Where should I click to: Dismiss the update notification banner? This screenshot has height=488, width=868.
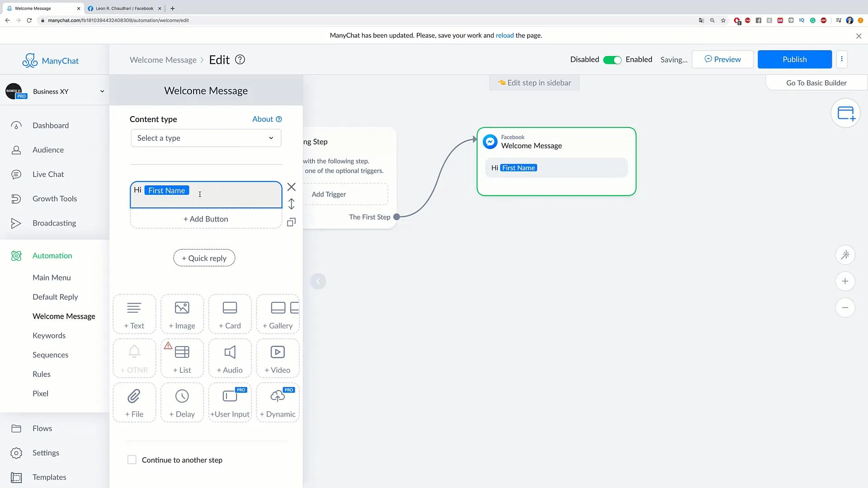859,36
